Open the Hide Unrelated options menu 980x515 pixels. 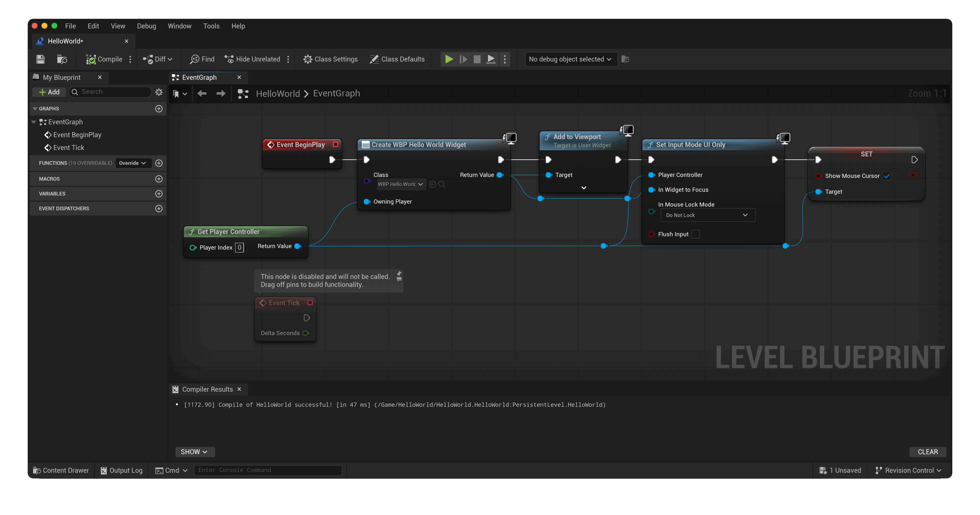(288, 59)
